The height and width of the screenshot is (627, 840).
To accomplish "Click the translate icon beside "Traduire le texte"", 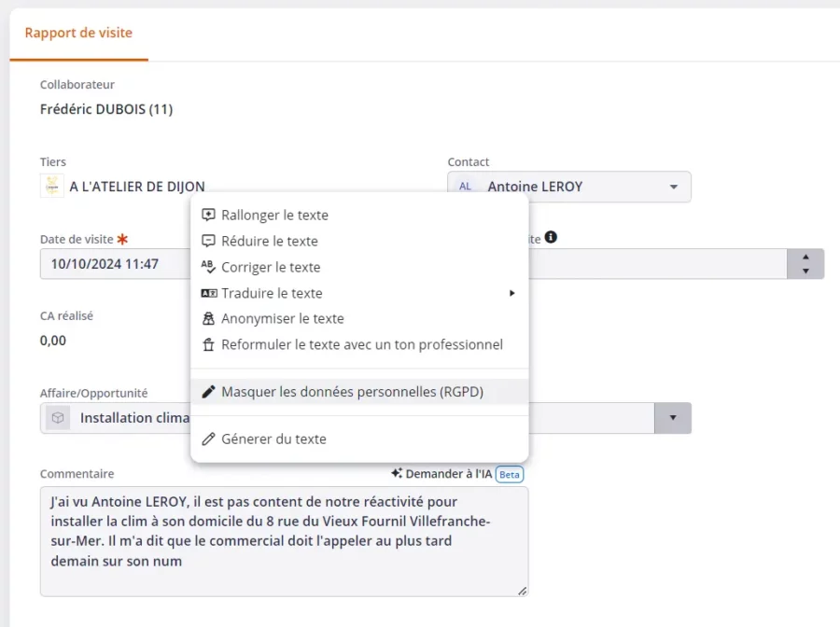I will point(211,293).
